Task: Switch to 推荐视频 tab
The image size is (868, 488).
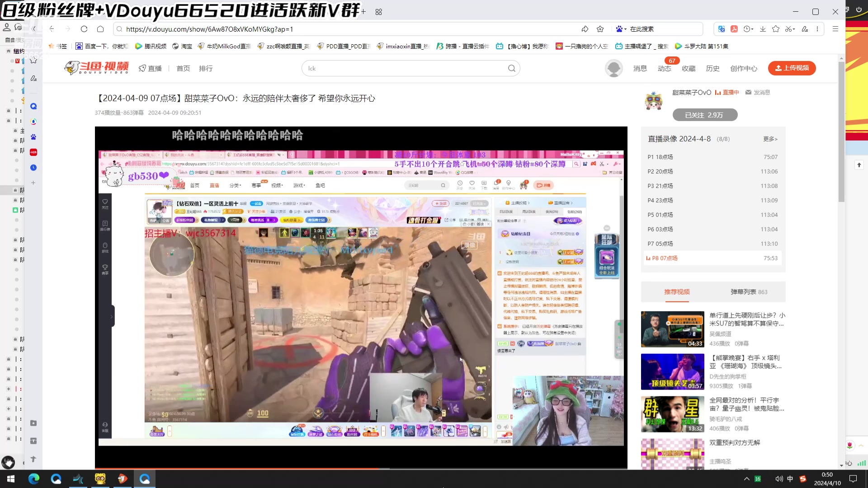Action: pos(677,292)
